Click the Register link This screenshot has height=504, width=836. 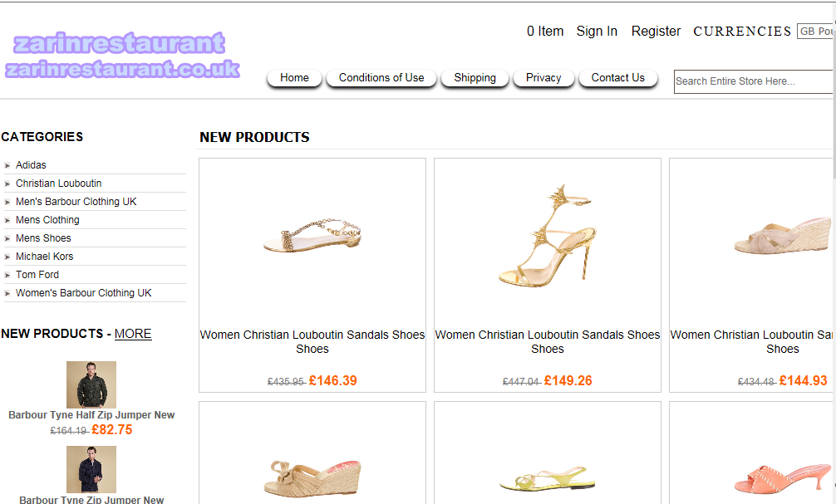(x=656, y=32)
